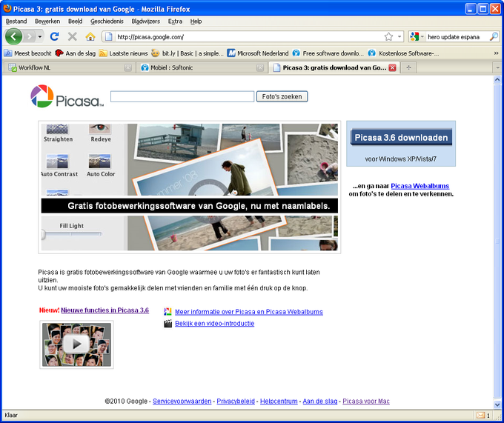
Task: Click the Picasa pinwheel icon beside Meer informatie
Action: [x=168, y=312]
